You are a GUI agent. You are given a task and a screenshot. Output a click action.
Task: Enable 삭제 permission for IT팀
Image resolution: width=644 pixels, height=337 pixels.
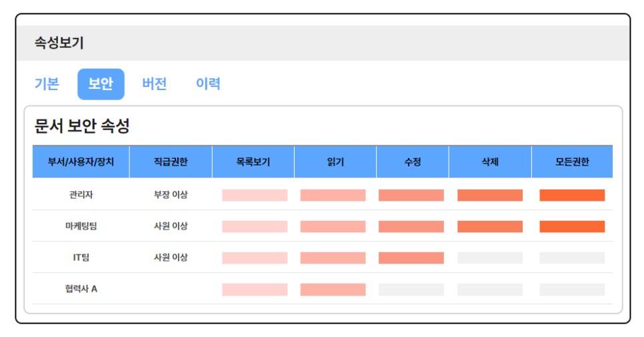pos(490,258)
